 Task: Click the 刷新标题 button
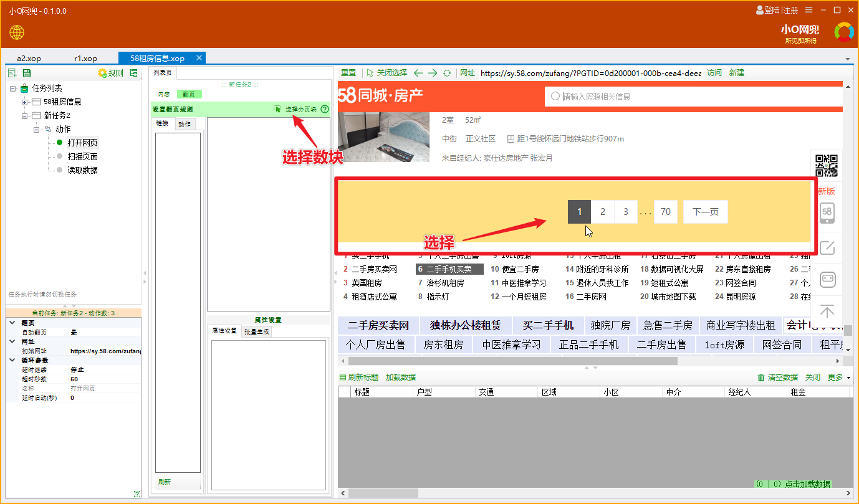coord(359,378)
